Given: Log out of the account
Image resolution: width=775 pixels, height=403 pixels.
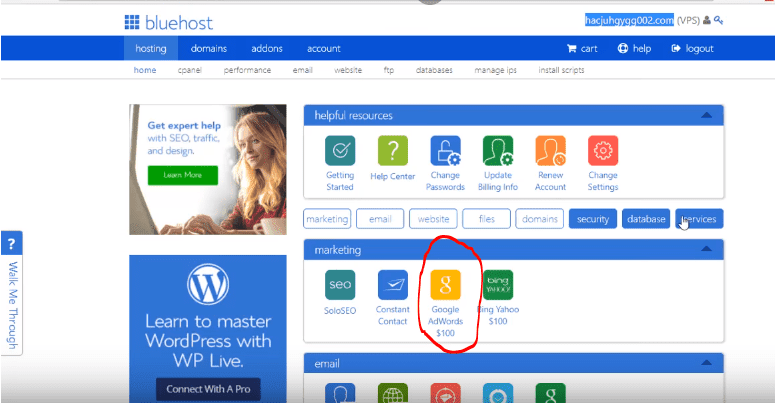Looking at the screenshot, I should tap(692, 48).
